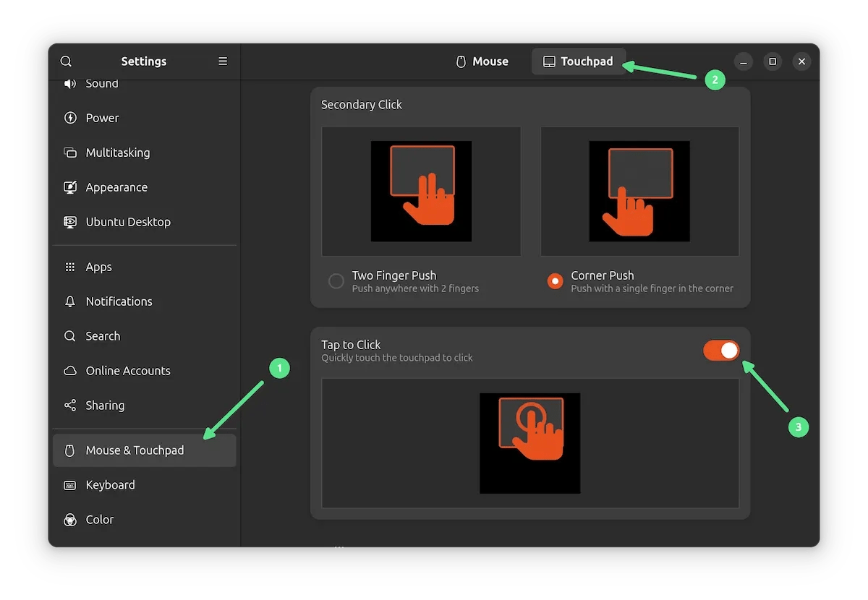This screenshot has height=600, width=868.
Task: Select the Power section in sidebar
Action: pos(101,118)
